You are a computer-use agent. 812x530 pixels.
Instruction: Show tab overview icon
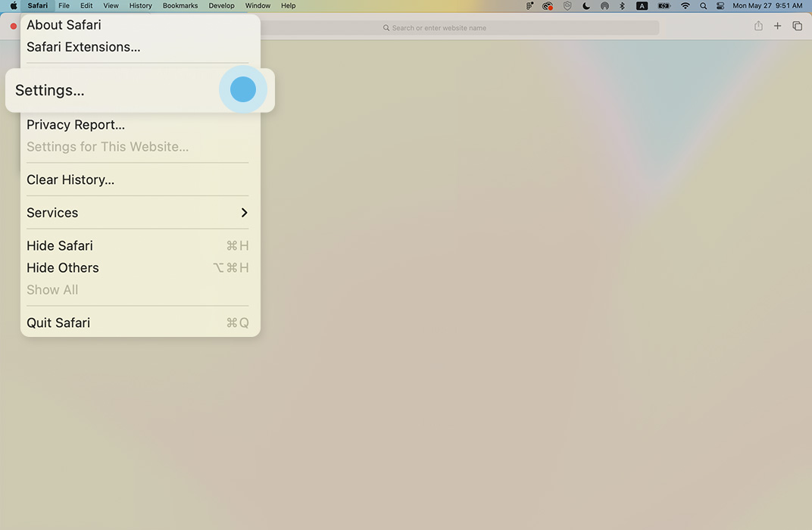click(x=797, y=26)
